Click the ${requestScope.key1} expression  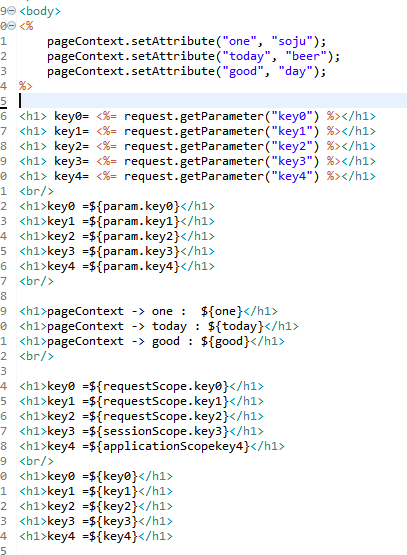point(159,401)
